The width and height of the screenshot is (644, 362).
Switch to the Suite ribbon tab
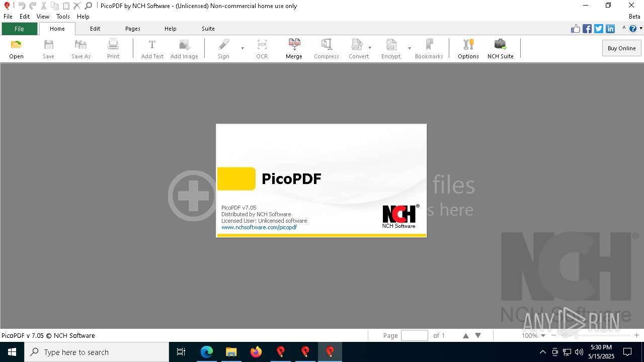tap(208, 29)
